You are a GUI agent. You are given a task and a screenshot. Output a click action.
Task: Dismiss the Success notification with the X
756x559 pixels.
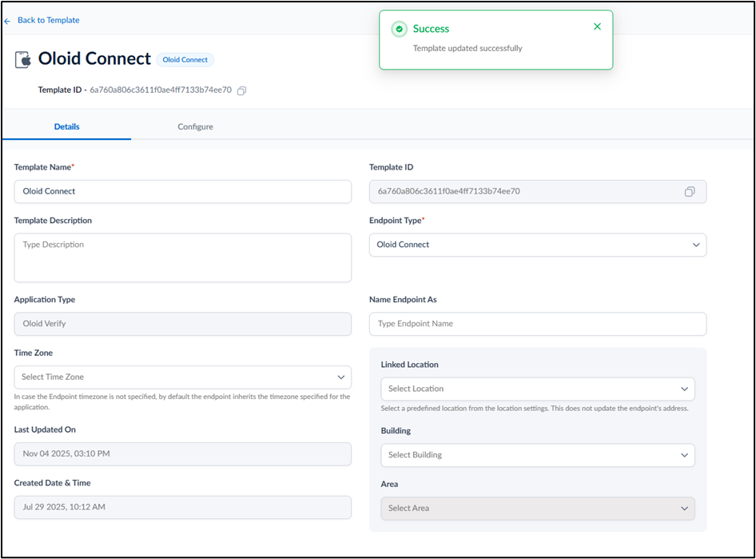tap(597, 26)
